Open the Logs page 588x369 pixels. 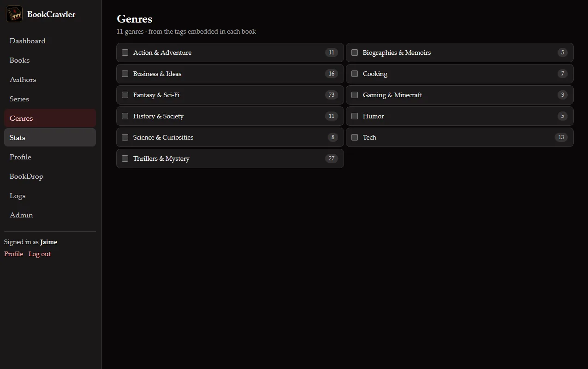click(x=50, y=196)
